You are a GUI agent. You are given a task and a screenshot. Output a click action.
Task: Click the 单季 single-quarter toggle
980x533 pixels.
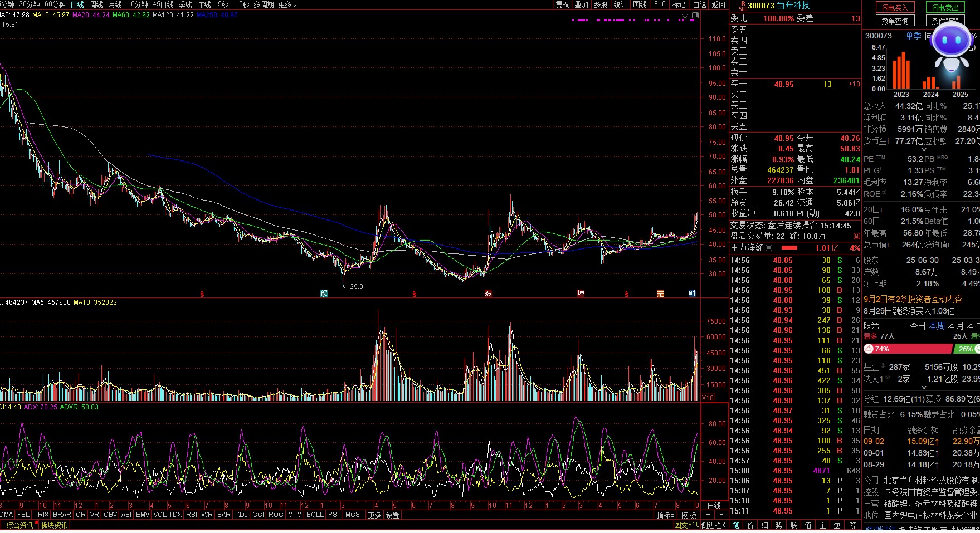coord(913,36)
